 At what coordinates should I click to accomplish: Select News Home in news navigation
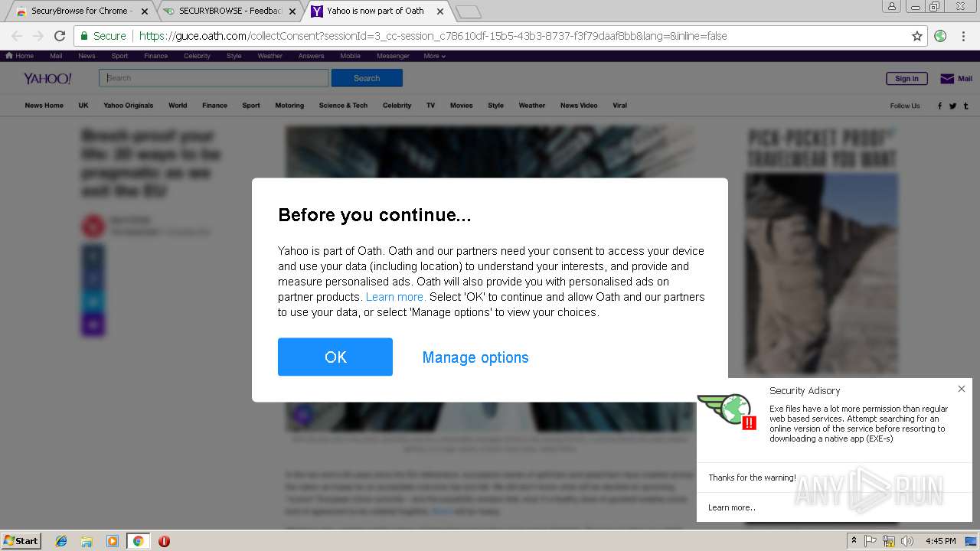(44, 106)
